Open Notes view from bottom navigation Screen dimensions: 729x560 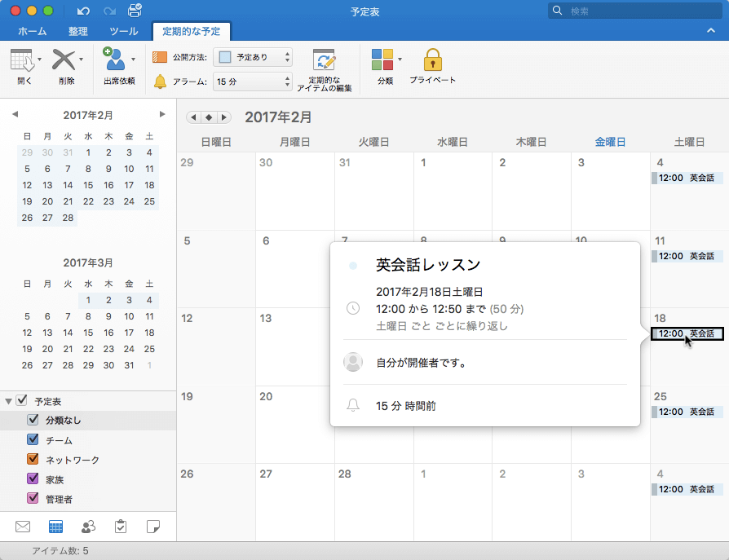click(x=153, y=527)
